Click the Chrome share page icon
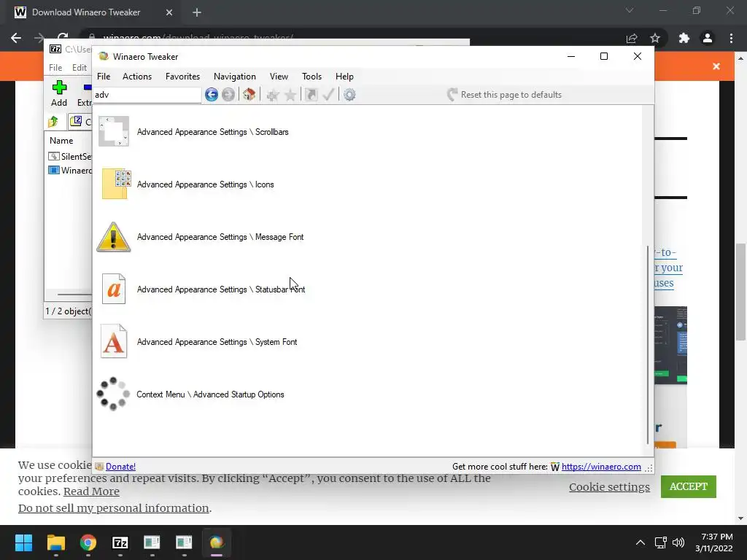 (632, 38)
